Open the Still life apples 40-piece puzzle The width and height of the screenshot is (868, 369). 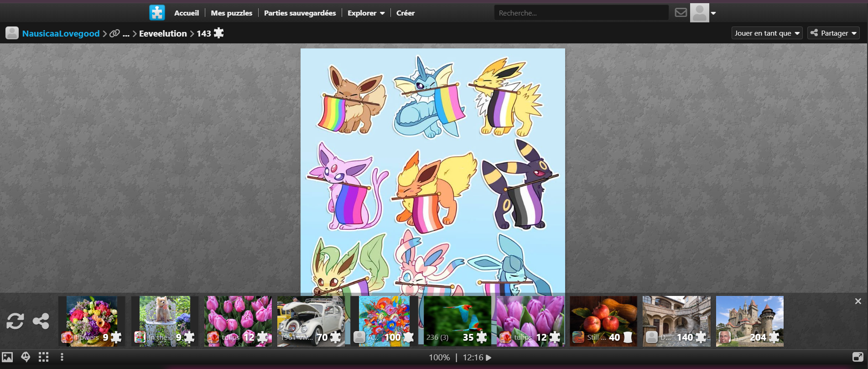coord(603,321)
